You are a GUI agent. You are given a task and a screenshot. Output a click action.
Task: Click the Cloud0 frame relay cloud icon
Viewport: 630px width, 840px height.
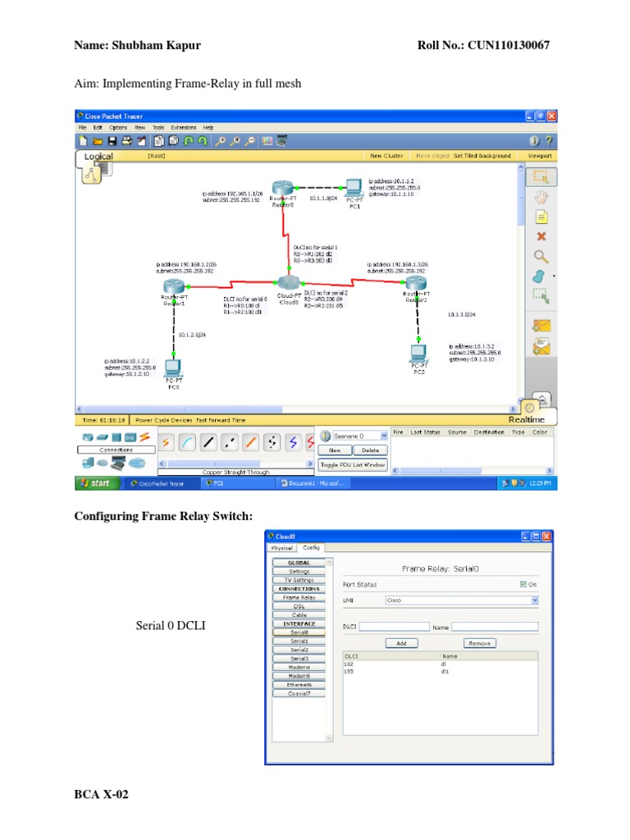click(x=289, y=283)
